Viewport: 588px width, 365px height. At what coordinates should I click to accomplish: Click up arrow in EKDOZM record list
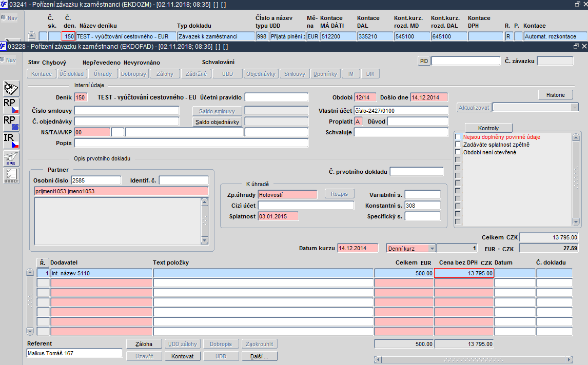coord(31,36)
